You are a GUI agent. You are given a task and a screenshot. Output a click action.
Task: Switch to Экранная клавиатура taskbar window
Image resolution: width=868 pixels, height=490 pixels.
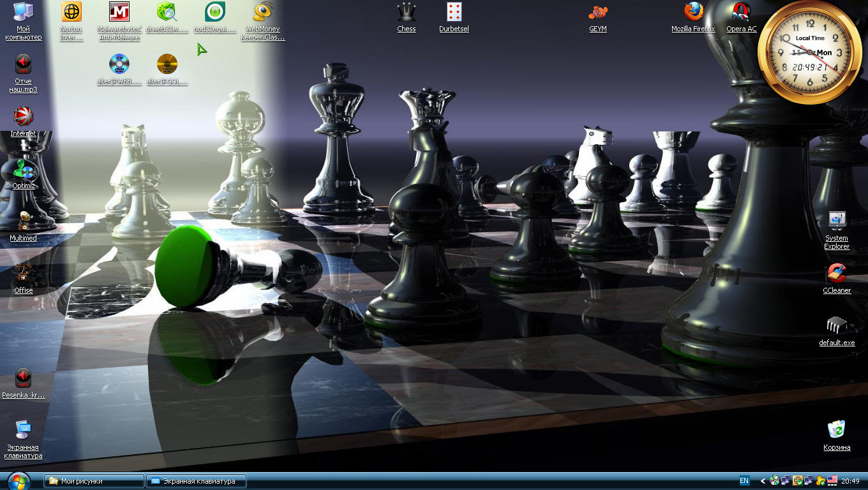tap(196, 481)
